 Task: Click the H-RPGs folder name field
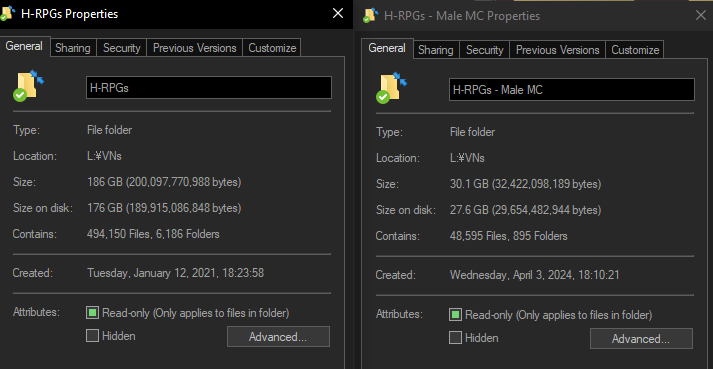point(209,88)
